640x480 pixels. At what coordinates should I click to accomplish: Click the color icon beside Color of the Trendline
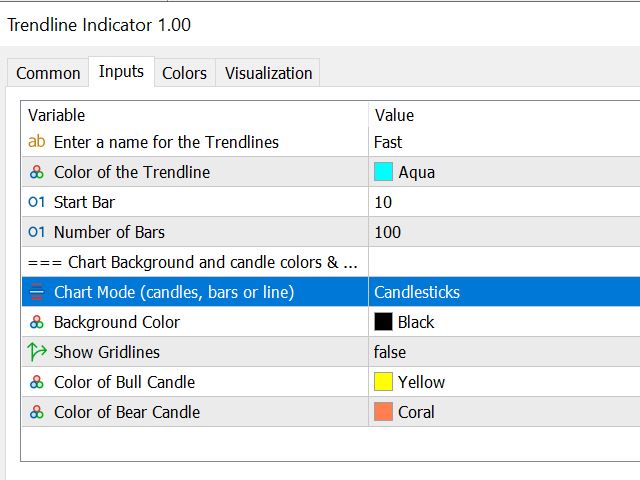point(37,172)
